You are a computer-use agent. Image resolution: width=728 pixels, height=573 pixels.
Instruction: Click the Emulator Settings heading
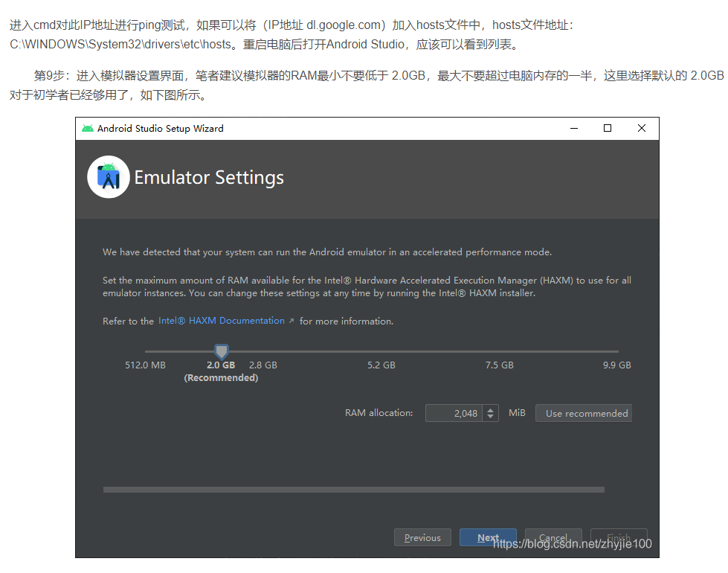pyautogui.click(x=209, y=178)
